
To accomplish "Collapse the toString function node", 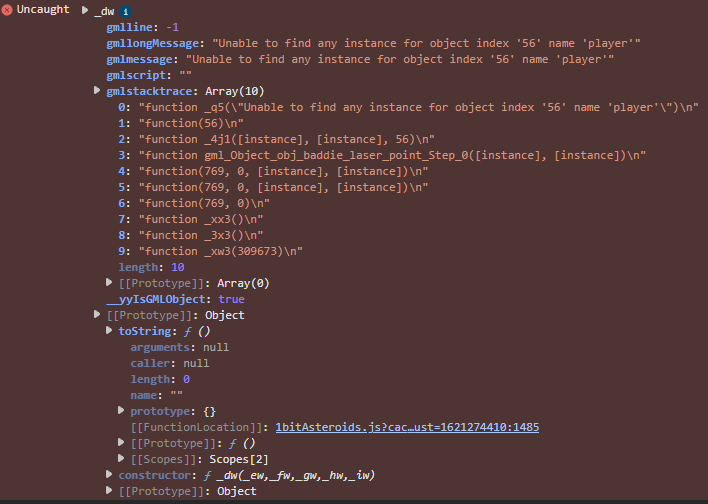I will tap(111, 331).
